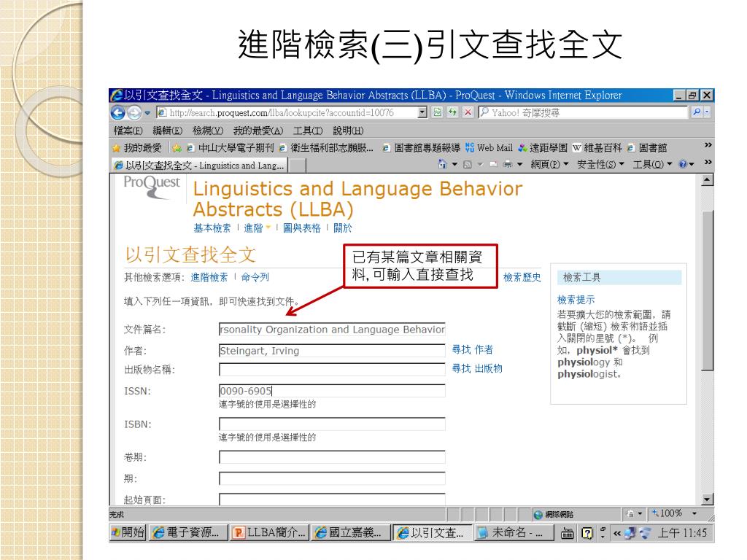747x560 pixels.
Task: Open the 圖書館 bookmark
Action: [647, 148]
